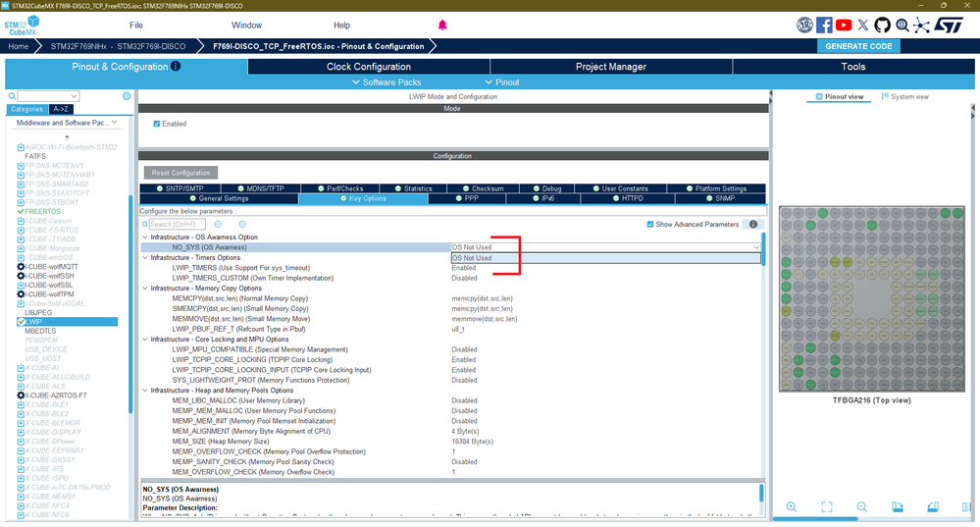Expand the Software Packs menu
The image size is (980, 527).
pos(387,82)
